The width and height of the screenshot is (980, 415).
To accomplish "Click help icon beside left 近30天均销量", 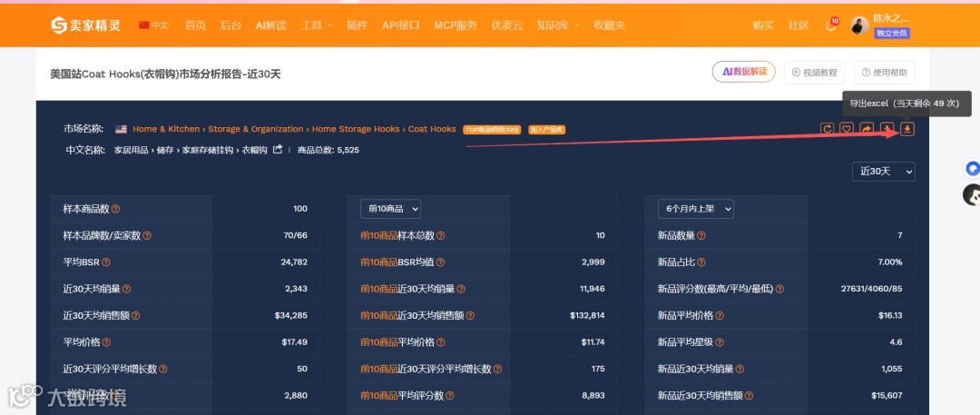I will click(127, 289).
